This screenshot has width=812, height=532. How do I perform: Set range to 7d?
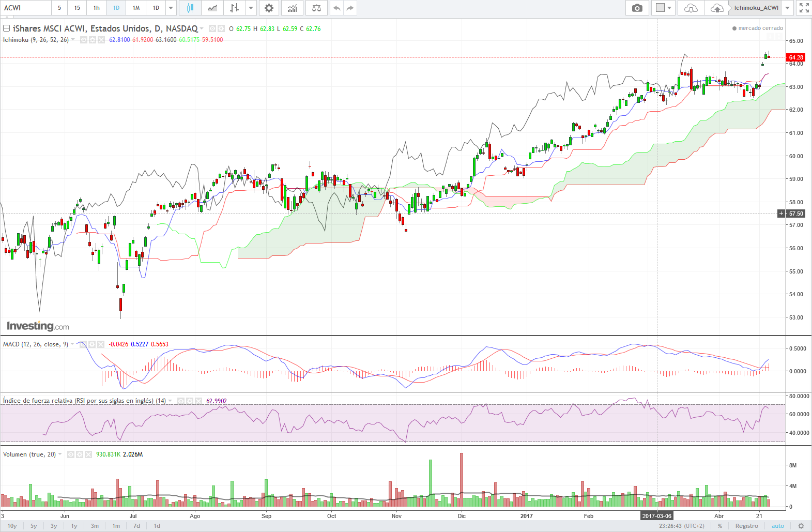pyautogui.click(x=136, y=526)
